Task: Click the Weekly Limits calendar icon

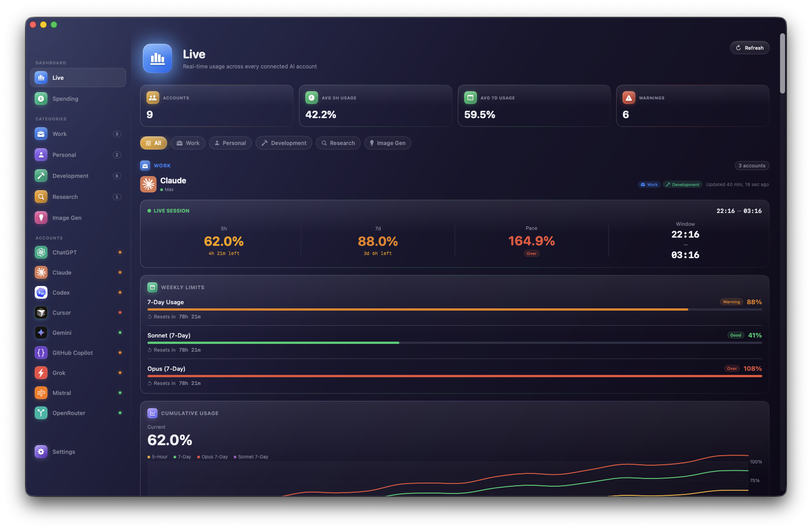Action: tap(152, 287)
